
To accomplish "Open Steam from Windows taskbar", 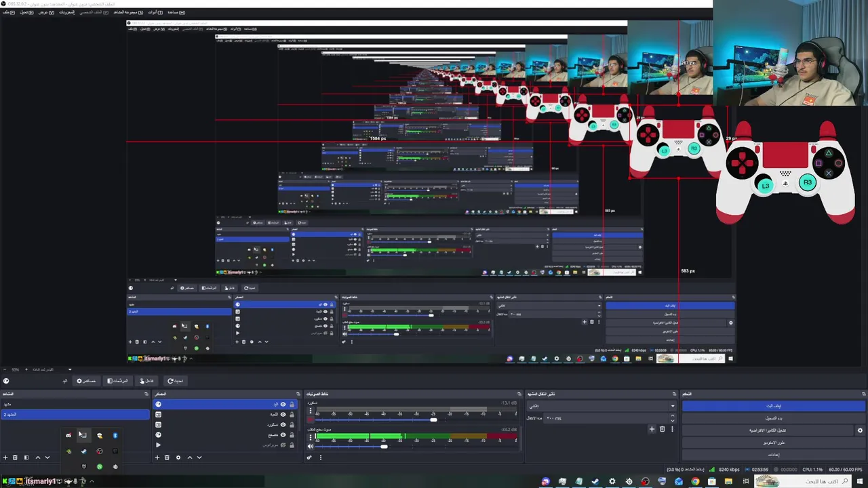I will click(595, 482).
